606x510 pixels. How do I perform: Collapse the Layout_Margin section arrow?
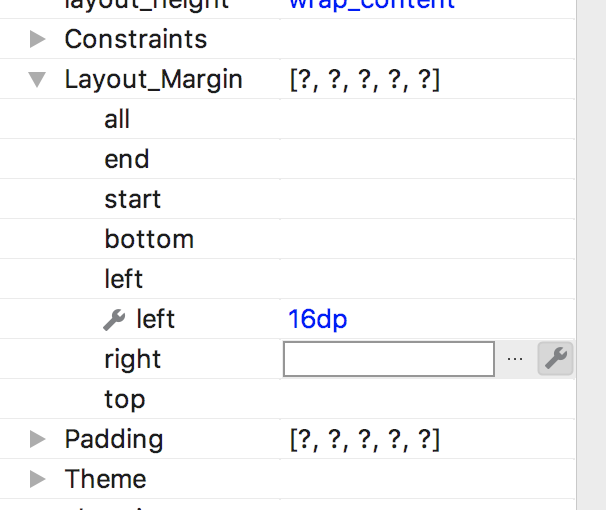click(38, 80)
